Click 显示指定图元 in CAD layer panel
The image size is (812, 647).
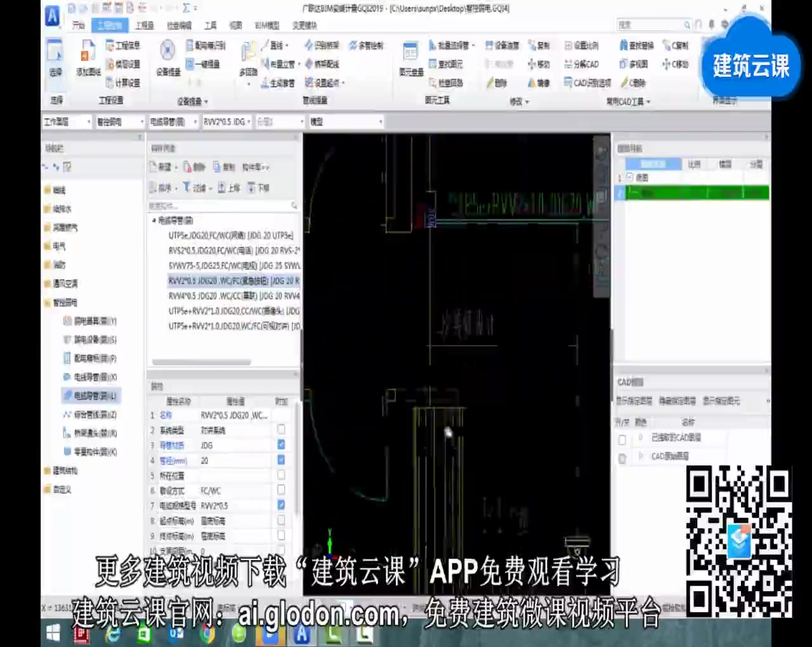coord(721,401)
